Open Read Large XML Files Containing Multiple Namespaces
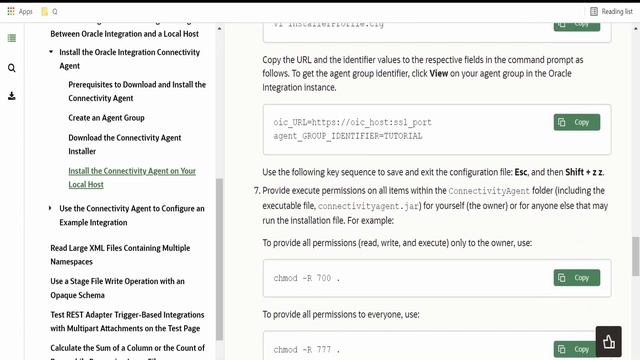The width and height of the screenshot is (640, 360). click(120, 255)
